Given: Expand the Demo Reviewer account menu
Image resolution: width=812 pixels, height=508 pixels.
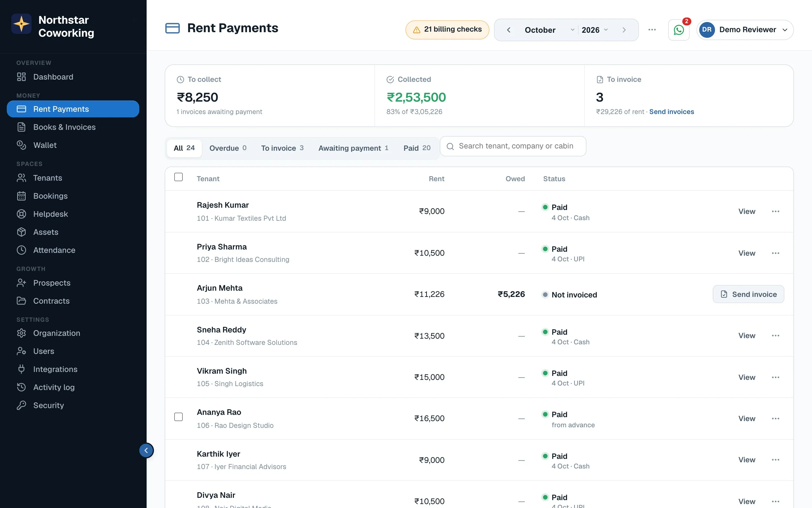Looking at the screenshot, I should pyautogui.click(x=745, y=30).
